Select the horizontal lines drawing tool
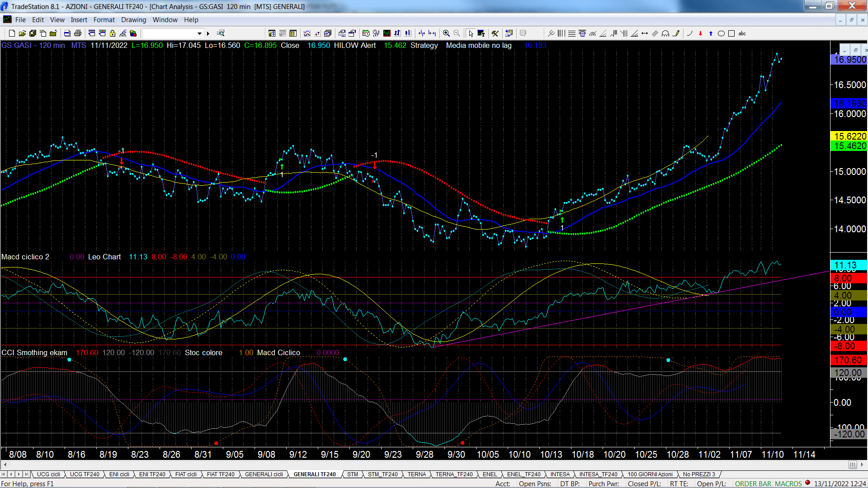 (x=572, y=33)
